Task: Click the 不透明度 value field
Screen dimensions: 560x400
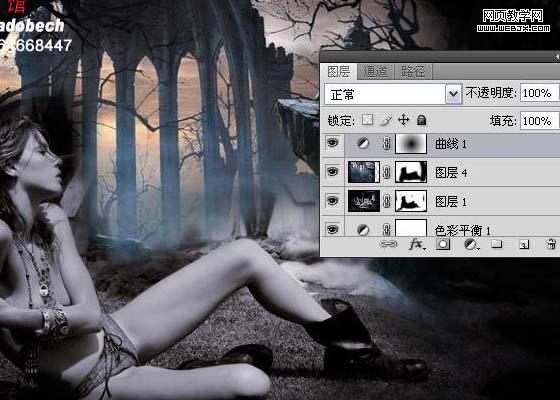Action: pyautogui.click(x=539, y=93)
